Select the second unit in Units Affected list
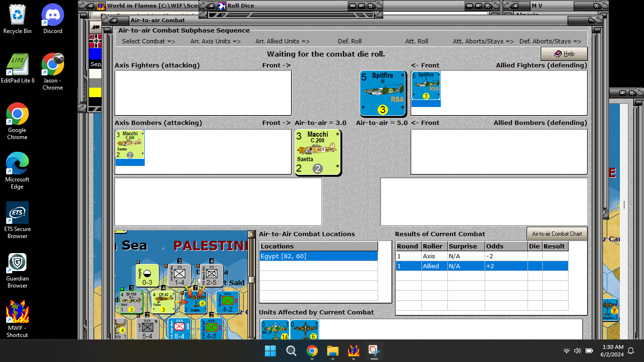The image size is (644, 362). [304, 330]
